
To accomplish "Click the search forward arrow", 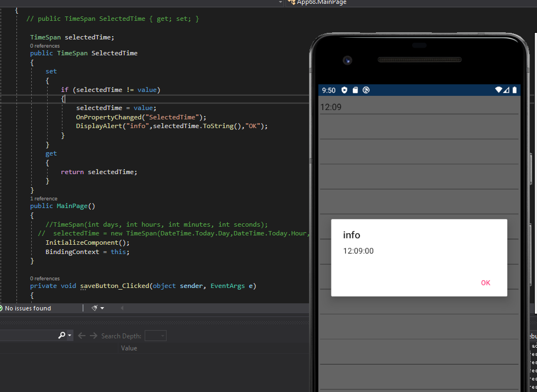I will click(94, 336).
